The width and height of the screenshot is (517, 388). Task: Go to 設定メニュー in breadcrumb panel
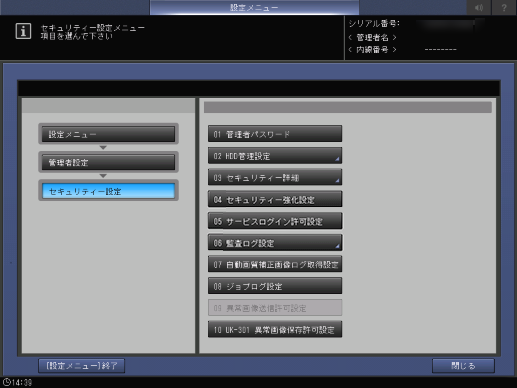click(108, 134)
